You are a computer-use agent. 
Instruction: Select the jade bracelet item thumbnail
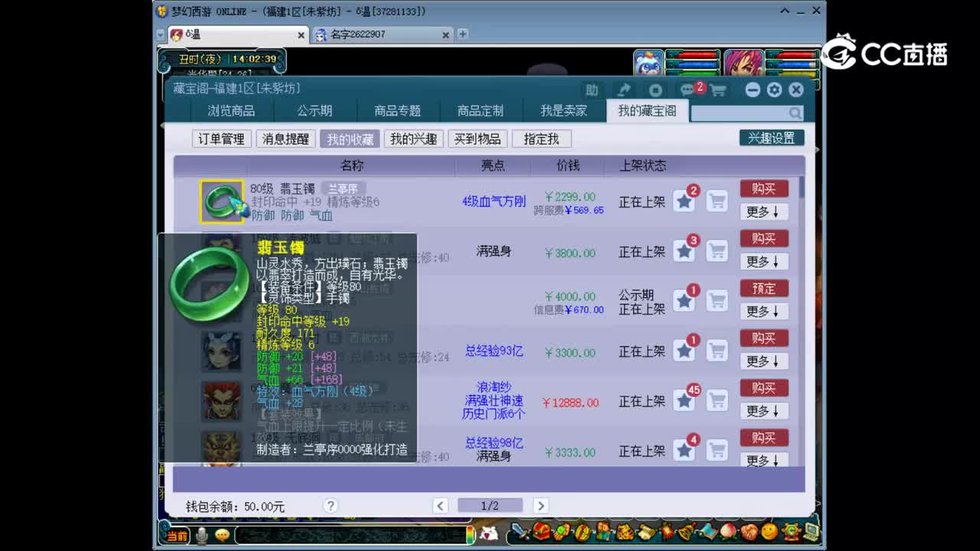222,202
